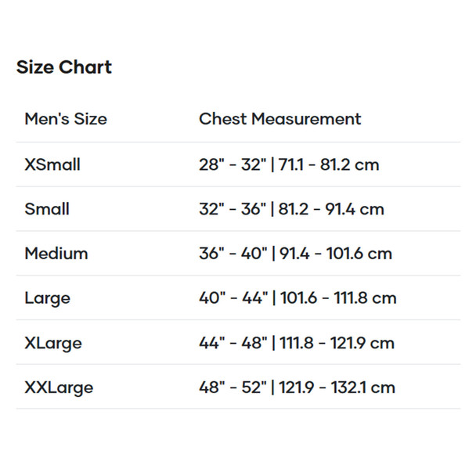Select the XSmall size label
Image resolution: width=476 pixels, height=476 pixels.
52,164
